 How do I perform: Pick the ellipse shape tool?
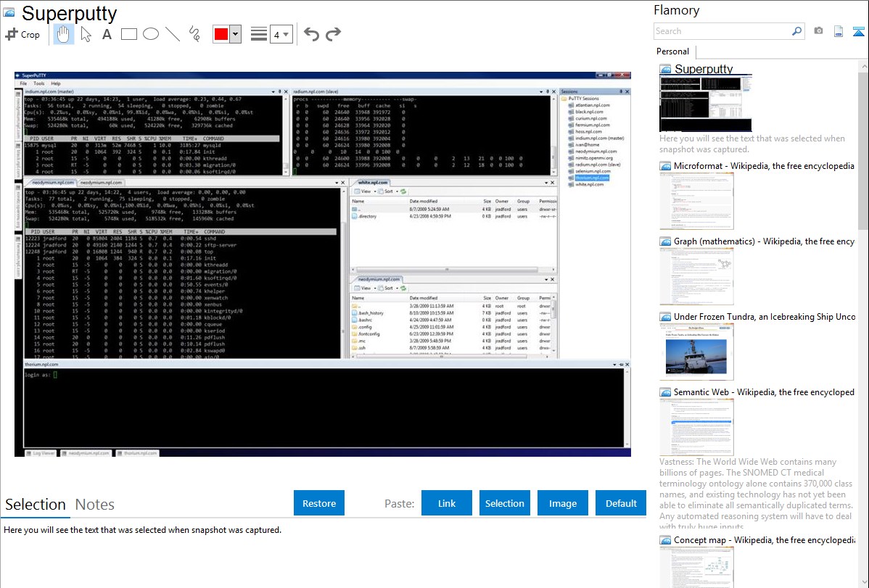151,34
